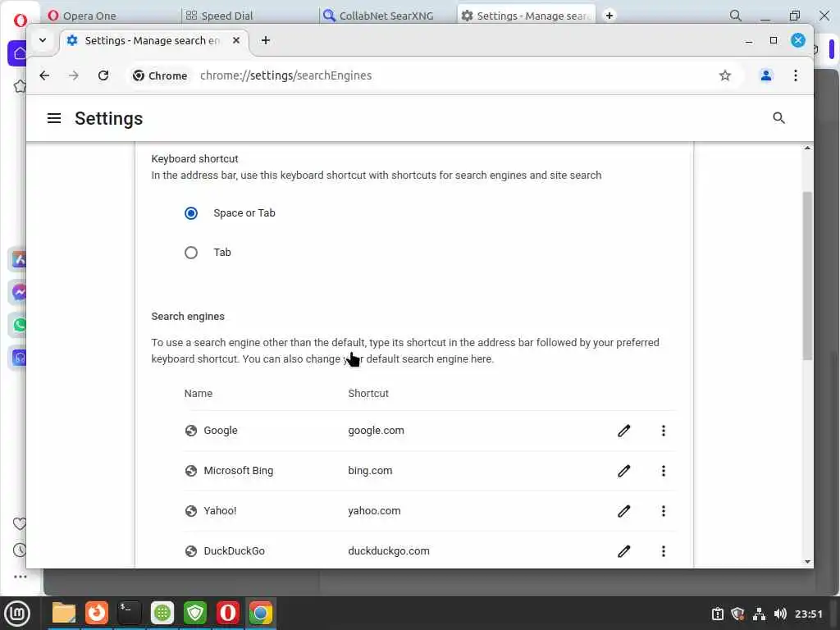Open the Terminal from the taskbar
840x630 pixels.
click(x=129, y=613)
